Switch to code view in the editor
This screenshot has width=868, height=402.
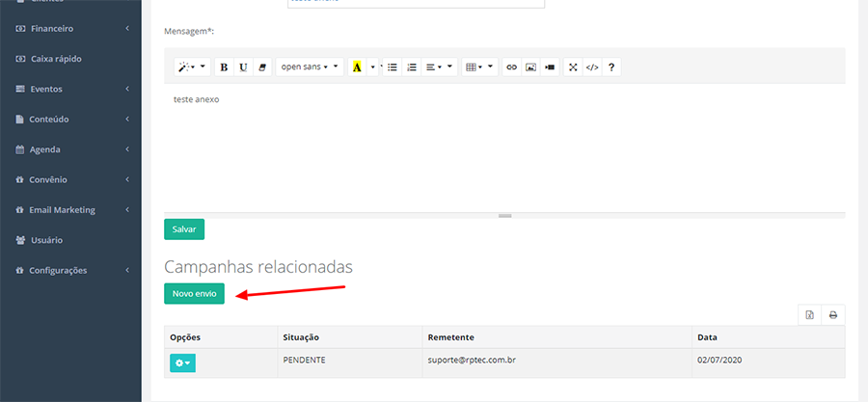coord(592,67)
